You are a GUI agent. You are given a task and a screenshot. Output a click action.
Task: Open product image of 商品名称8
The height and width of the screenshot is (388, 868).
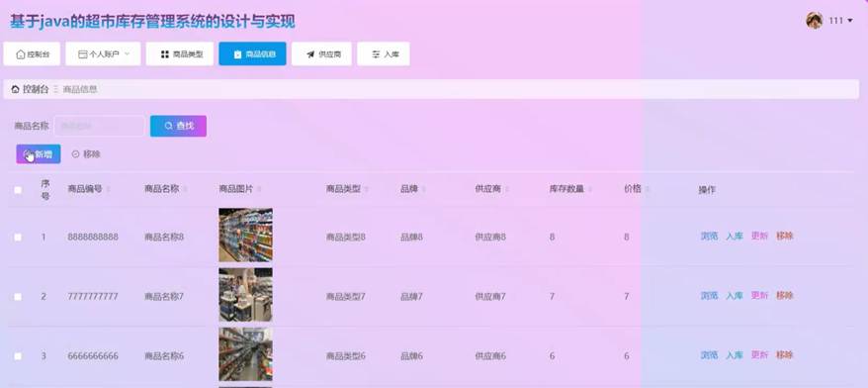click(x=246, y=235)
